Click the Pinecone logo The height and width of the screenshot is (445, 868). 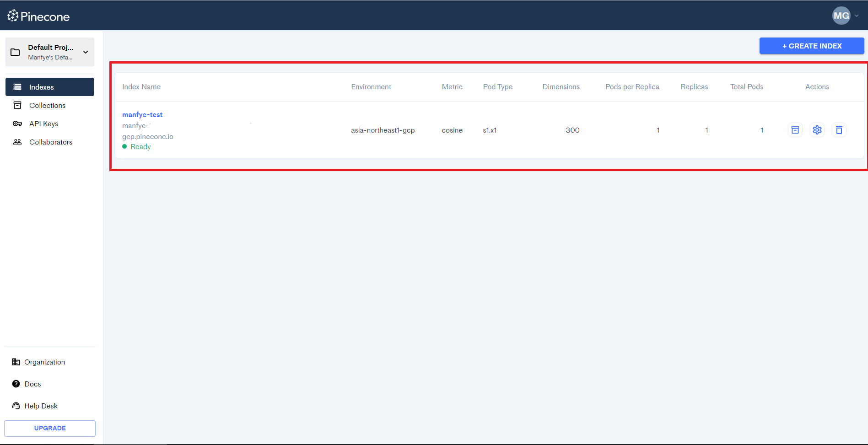pyautogui.click(x=38, y=16)
